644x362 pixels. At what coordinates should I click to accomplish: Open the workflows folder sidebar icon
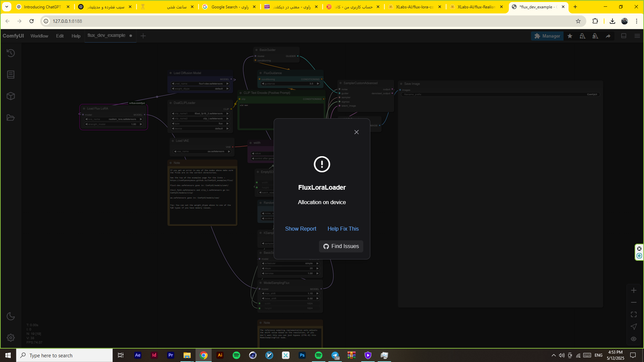[11, 118]
